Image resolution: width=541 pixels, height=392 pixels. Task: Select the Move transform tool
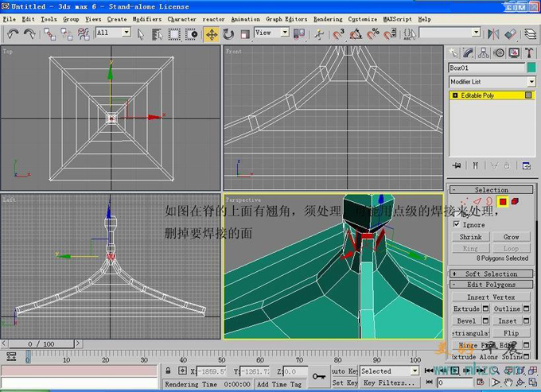(x=212, y=33)
